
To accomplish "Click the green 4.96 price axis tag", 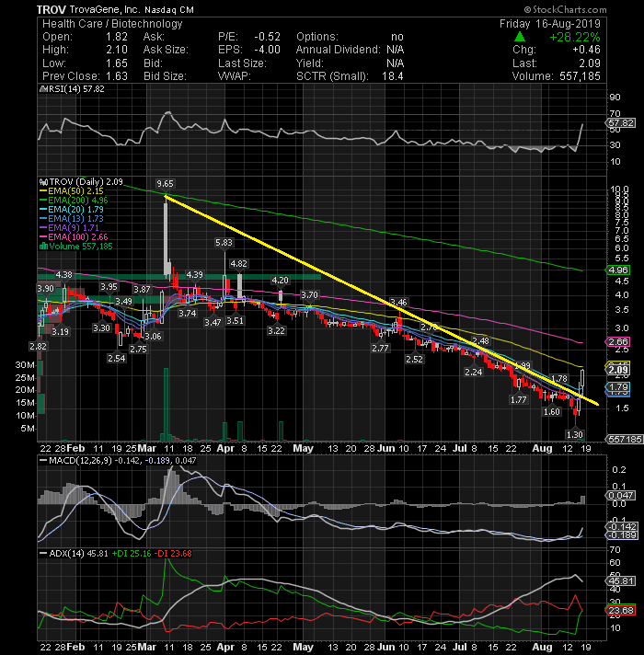I will click(x=618, y=270).
